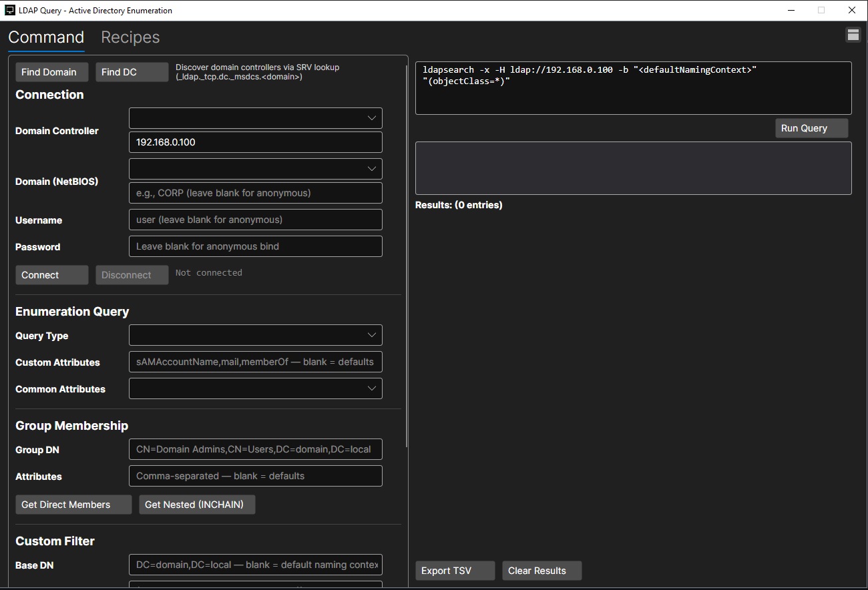The image size is (868, 590).
Task: Expand the Domain Controller dropdown
Action: coord(256,118)
